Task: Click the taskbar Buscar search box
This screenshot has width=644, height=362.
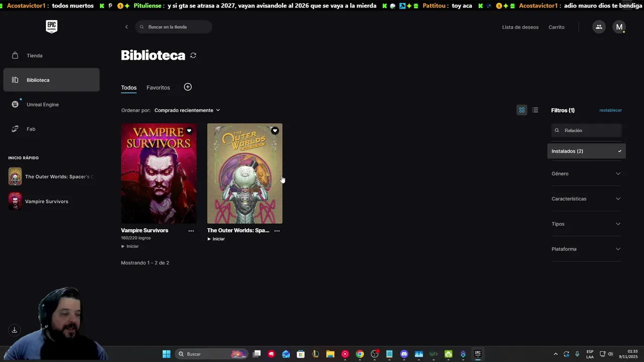Action: [211, 354]
